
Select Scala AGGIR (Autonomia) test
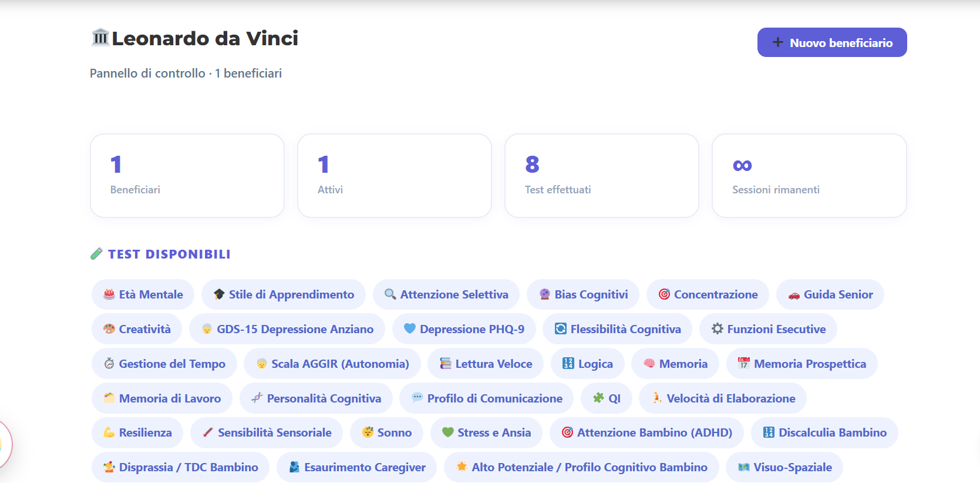[332, 364]
